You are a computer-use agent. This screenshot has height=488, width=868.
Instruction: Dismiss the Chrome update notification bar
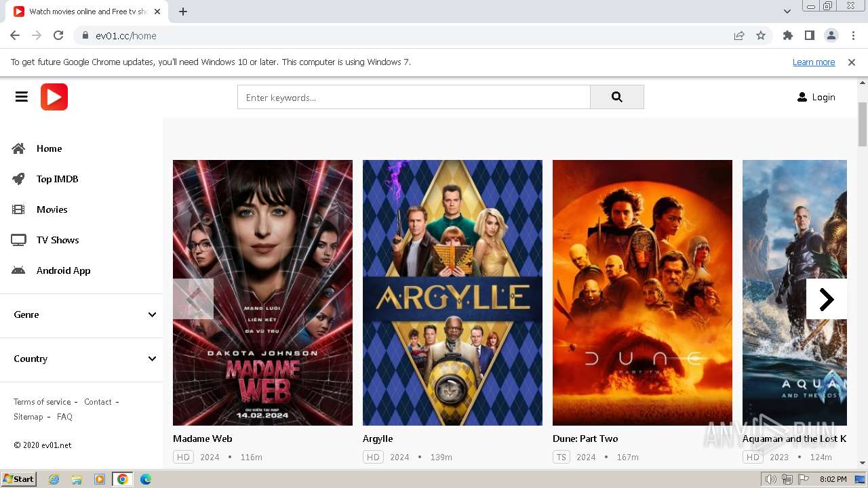coord(852,62)
